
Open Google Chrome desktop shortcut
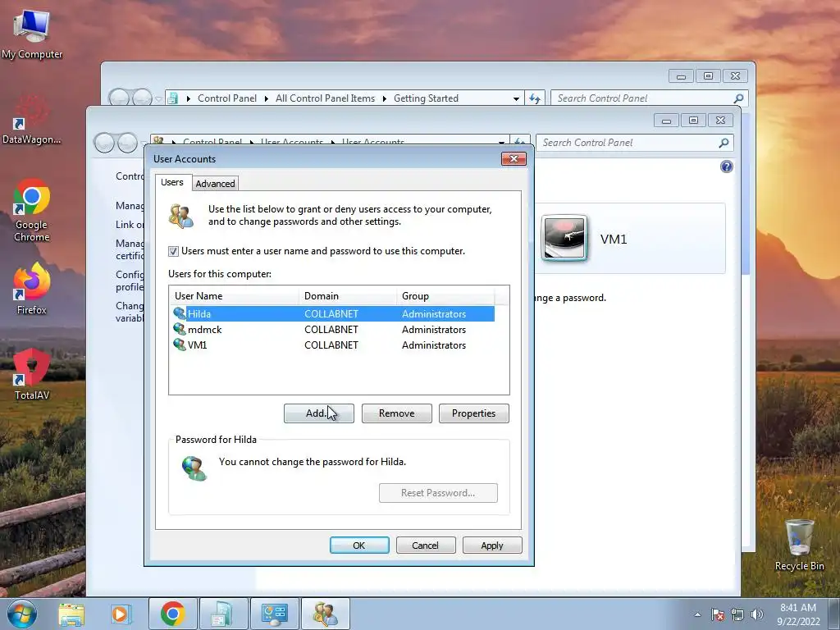tap(32, 210)
